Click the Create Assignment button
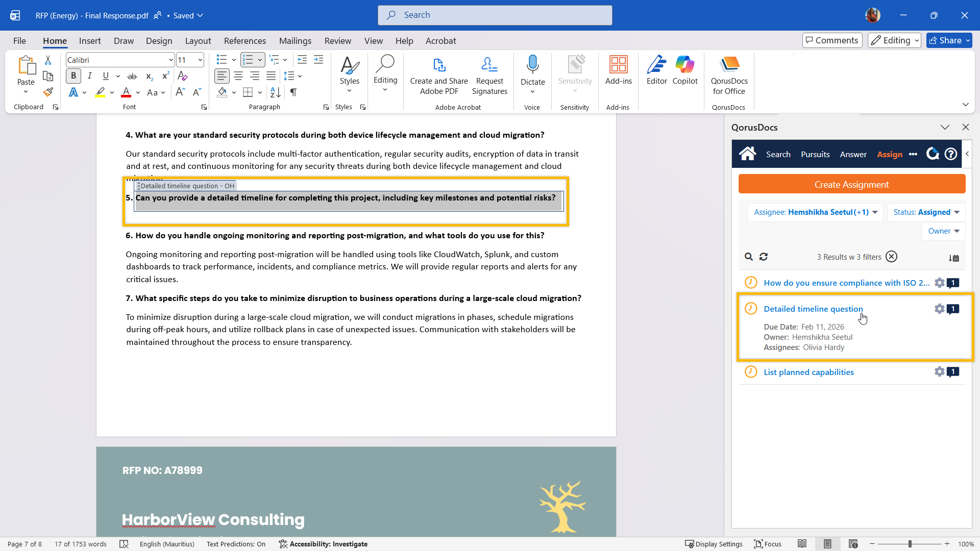The image size is (980, 551). pos(851,184)
